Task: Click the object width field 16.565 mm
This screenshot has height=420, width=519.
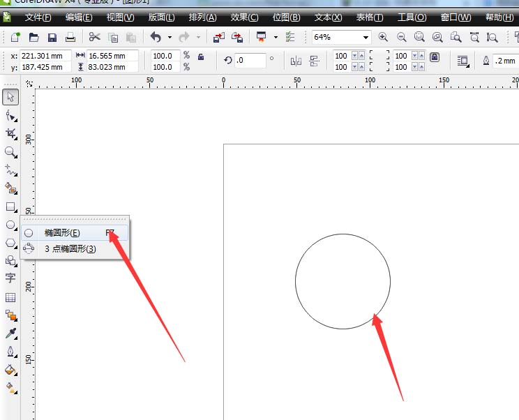Action: pyautogui.click(x=112, y=56)
